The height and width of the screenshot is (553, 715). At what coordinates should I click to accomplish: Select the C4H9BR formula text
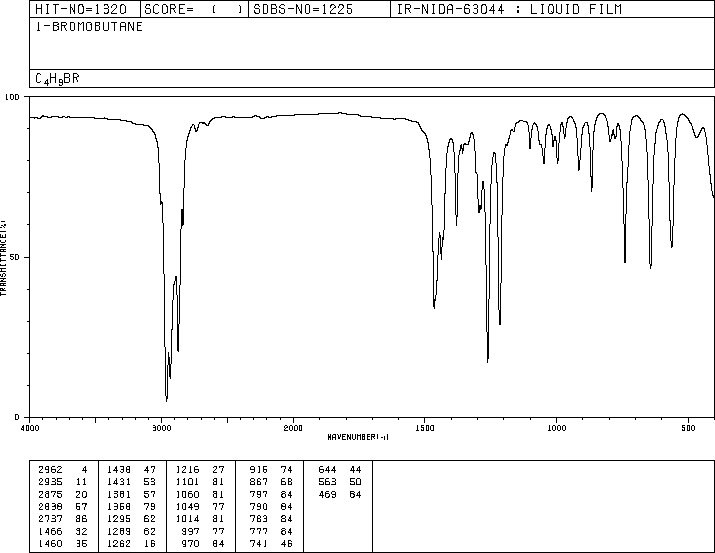coord(57,79)
